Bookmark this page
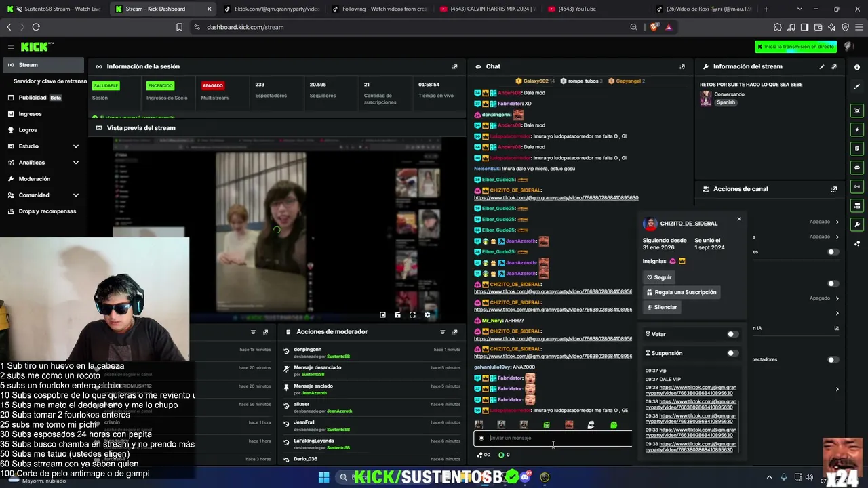The width and height of the screenshot is (868, 488). point(179,27)
